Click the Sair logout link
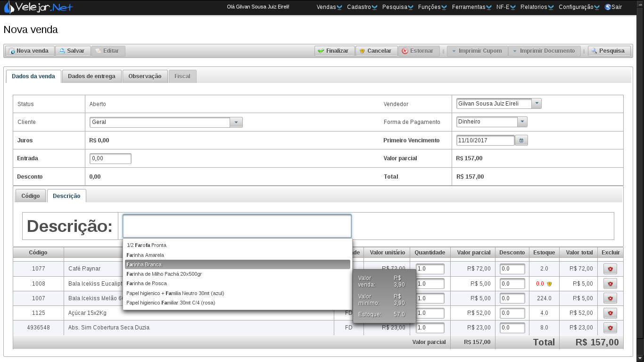 tap(613, 7)
